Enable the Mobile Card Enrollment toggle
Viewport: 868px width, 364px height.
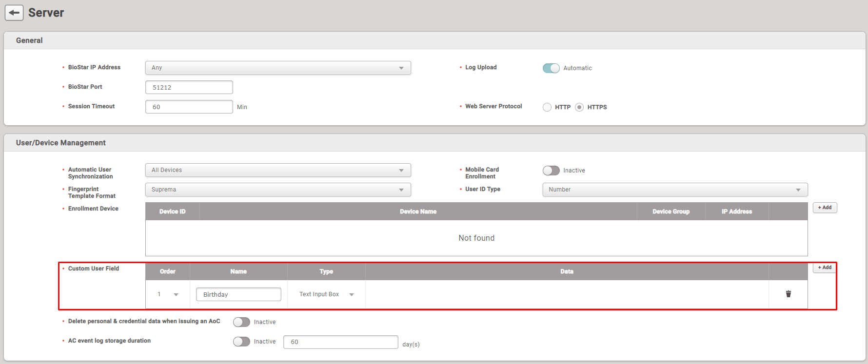tap(551, 171)
